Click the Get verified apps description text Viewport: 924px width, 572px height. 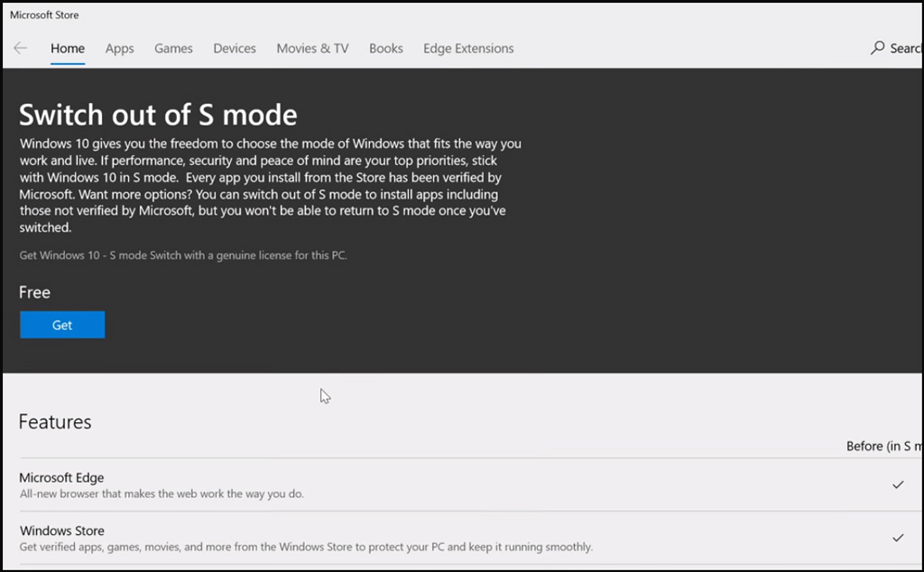(x=306, y=547)
